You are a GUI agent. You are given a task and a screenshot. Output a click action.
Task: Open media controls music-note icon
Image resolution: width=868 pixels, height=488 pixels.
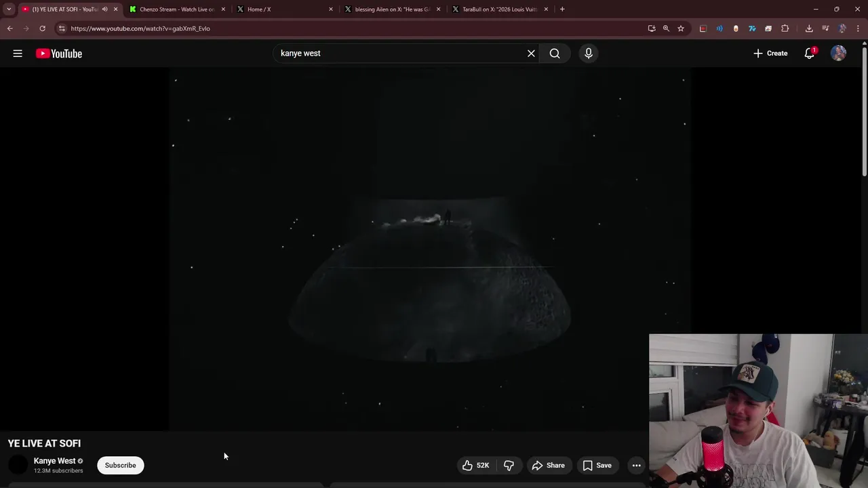[825, 28]
